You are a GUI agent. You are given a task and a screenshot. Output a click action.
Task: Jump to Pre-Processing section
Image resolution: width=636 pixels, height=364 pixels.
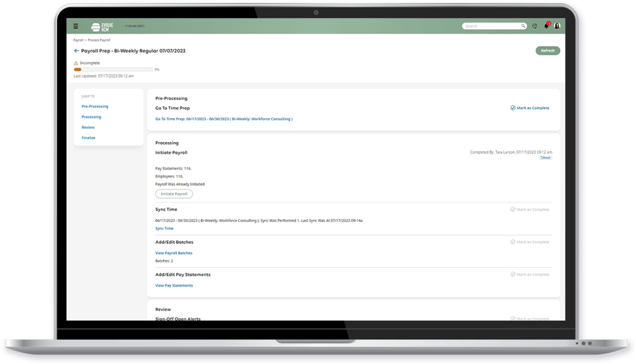point(95,106)
